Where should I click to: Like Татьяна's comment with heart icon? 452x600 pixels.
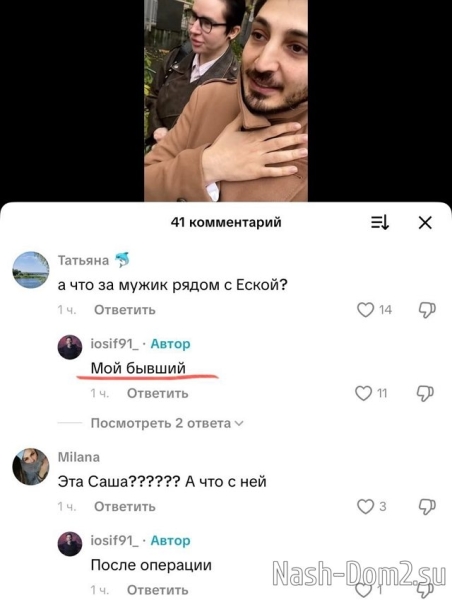click(365, 310)
